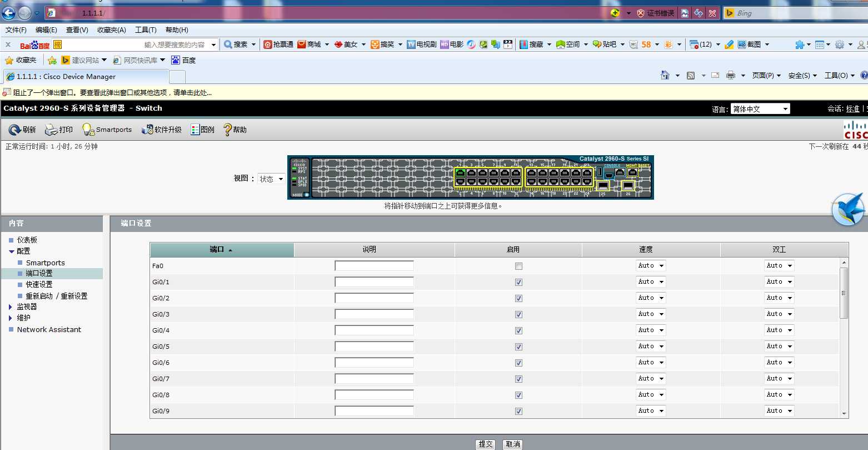The width and height of the screenshot is (868, 450).
Task: Open 重新启动 / 重新设置 in the sidebar
Action: (x=57, y=296)
